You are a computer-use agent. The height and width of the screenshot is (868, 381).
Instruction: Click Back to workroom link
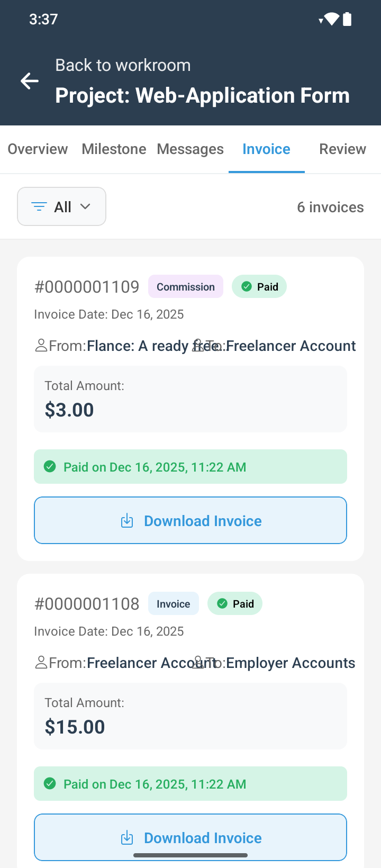coord(123,65)
